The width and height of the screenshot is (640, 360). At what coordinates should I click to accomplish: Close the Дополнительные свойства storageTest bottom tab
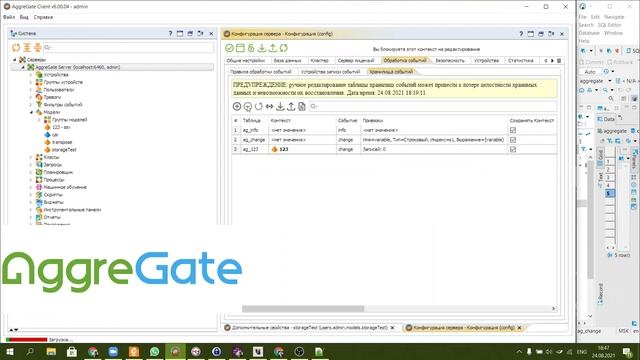[x=392, y=328]
